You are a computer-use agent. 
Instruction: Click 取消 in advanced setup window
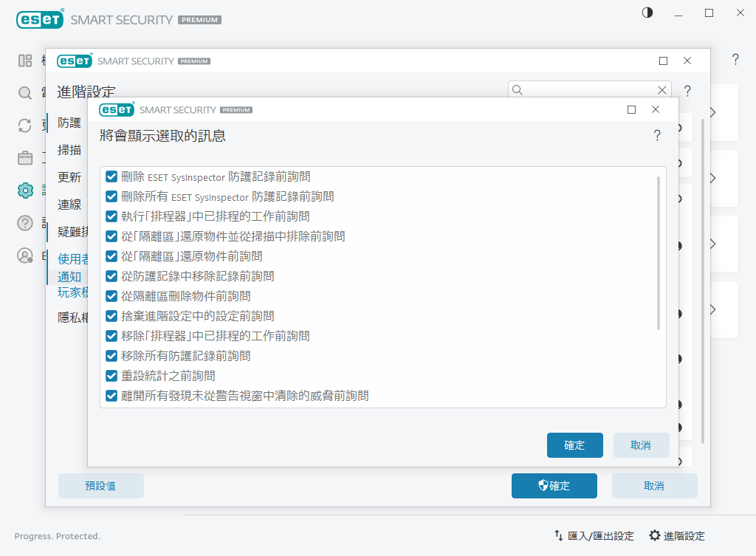point(654,486)
